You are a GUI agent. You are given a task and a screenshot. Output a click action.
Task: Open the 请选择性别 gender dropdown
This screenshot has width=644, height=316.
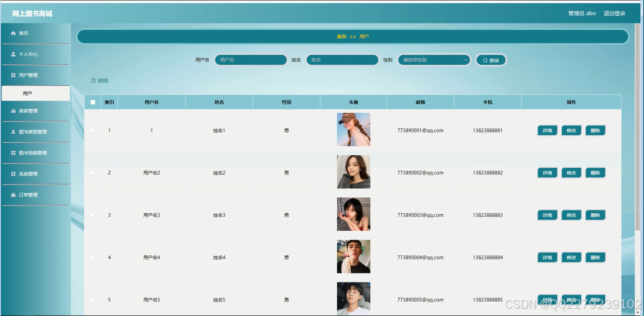point(433,59)
